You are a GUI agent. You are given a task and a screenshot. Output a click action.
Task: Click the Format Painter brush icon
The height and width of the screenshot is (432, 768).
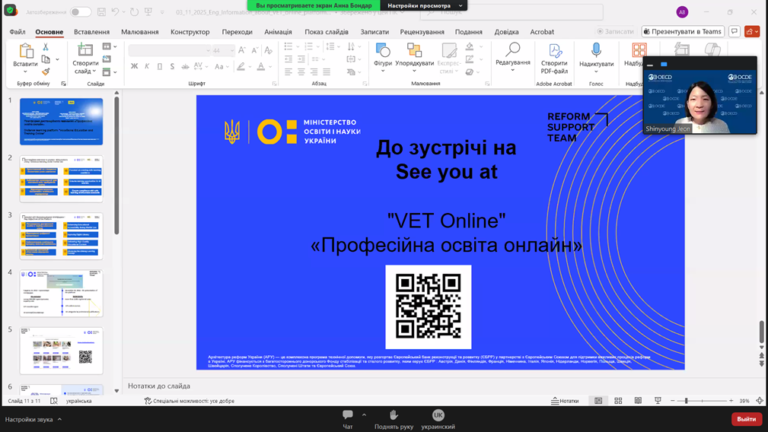click(x=46, y=72)
